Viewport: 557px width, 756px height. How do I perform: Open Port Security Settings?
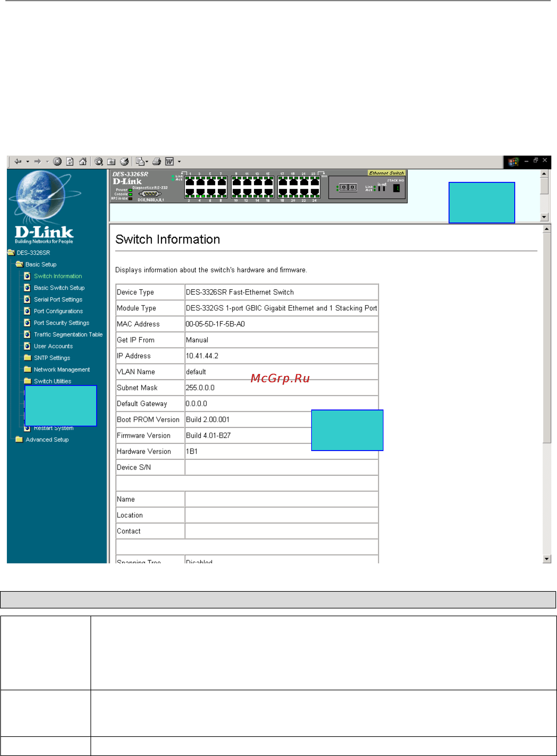coord(61,323)
